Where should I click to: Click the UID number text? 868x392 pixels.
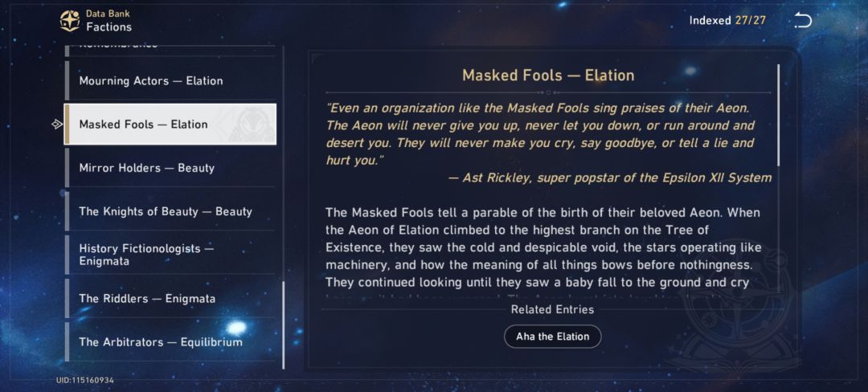(x=84, y=379)
